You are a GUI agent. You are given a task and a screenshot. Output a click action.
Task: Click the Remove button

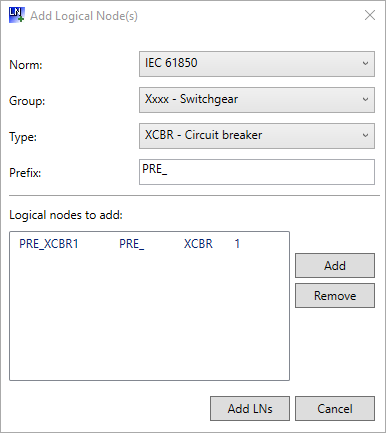coord(335,296)
